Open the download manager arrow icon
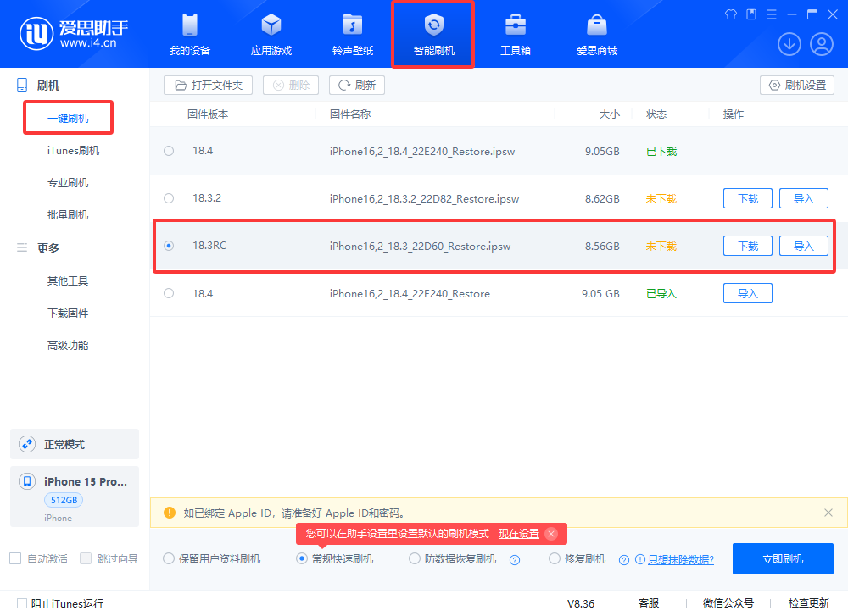The height and width of the screenshot is (616, 848). [789, 44]
